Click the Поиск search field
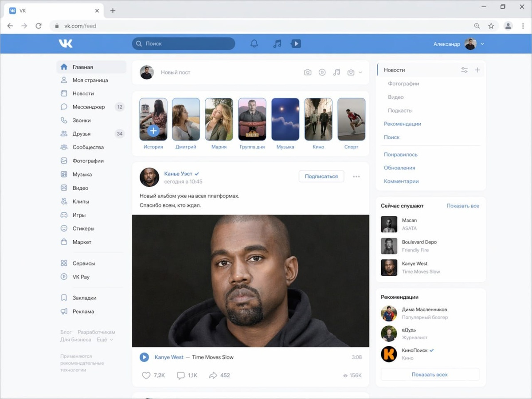 pos(184,43)
